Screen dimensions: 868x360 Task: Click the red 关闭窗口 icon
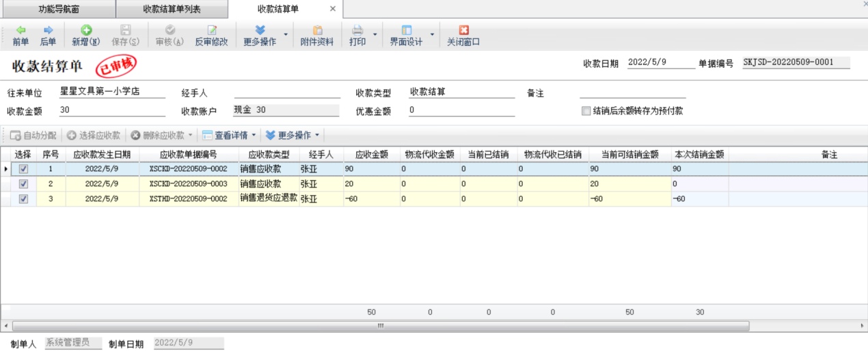pyautogui.click(x=463, y=31)
